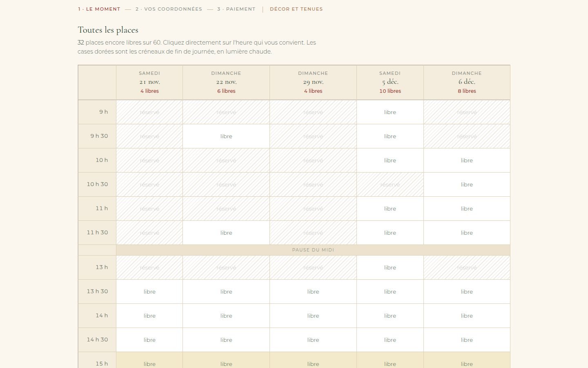Book the 9 h 30 slot on Dimanche 22 nov.
588x368 pixels.
coord(226,136)
